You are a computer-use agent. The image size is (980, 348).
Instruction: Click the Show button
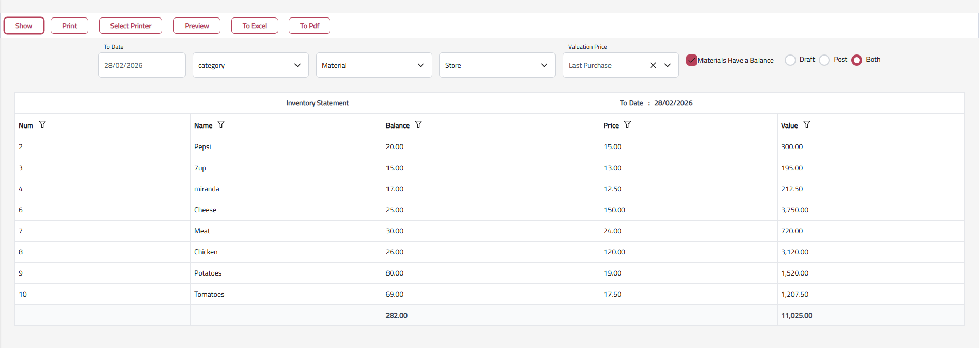24,26
